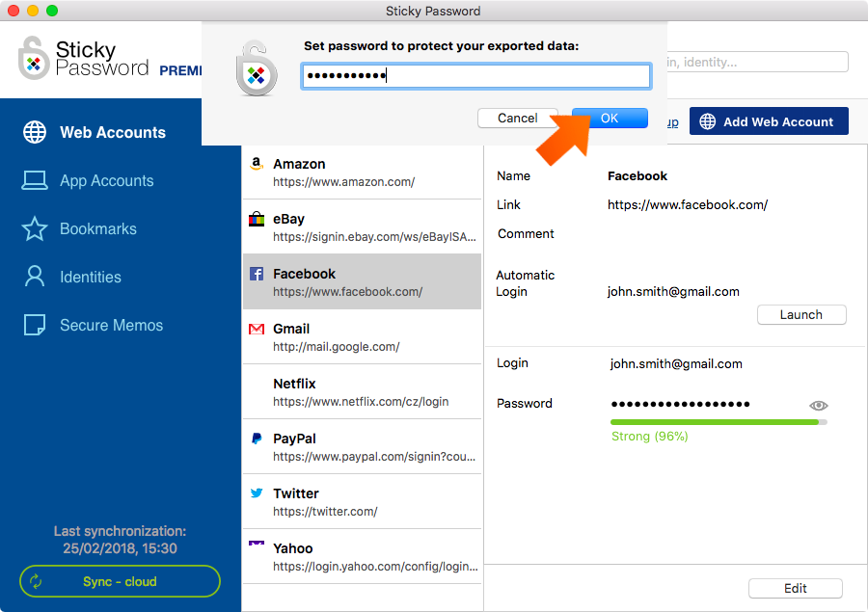Click the Web Accounts globe icon

(35, 132)
